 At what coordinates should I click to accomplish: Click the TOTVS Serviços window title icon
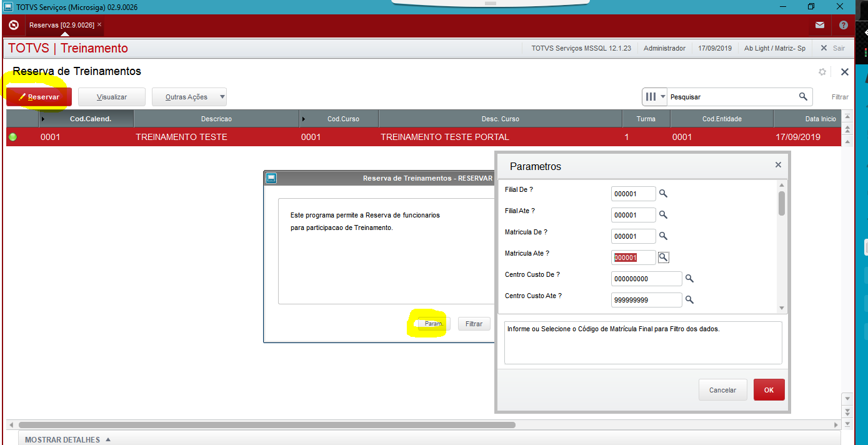coord(7,7)
